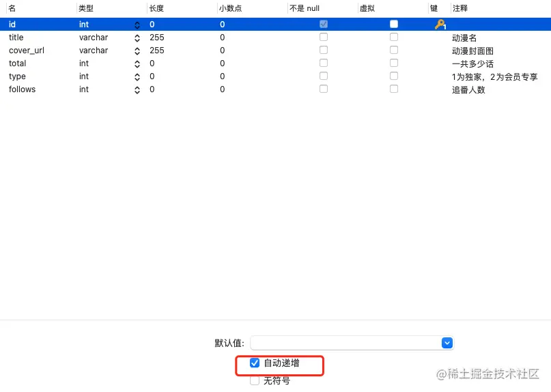551x392 pixels.
Task: Click varchar type of title row
Action: pyautogui.click(x=94, y=38)
